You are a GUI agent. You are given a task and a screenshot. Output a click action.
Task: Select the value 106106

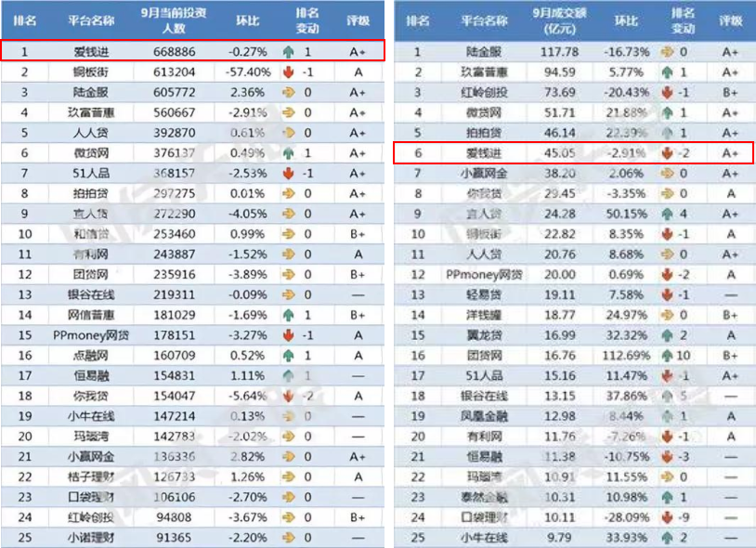[174, 498]
